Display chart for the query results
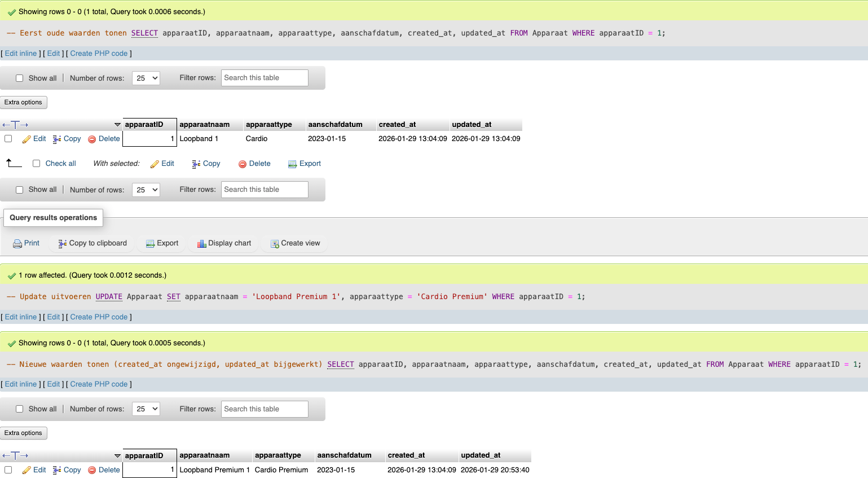868x478 pixels. click(224, 243)
